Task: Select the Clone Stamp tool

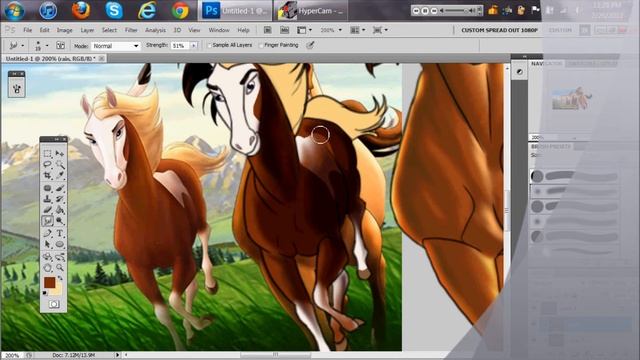Action: tap(48, 199)
